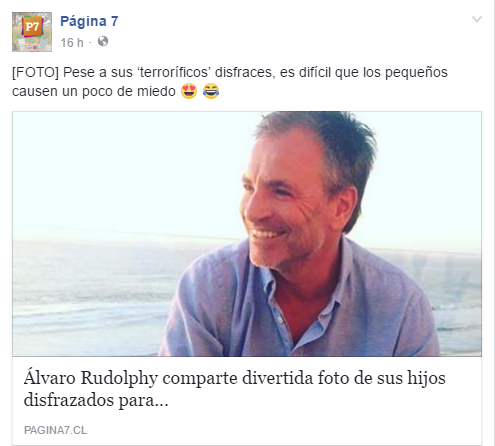The image size is (495, 446).
Task: Click the white link card area beside PAGINA7.CL
Action: coord(283,430)
